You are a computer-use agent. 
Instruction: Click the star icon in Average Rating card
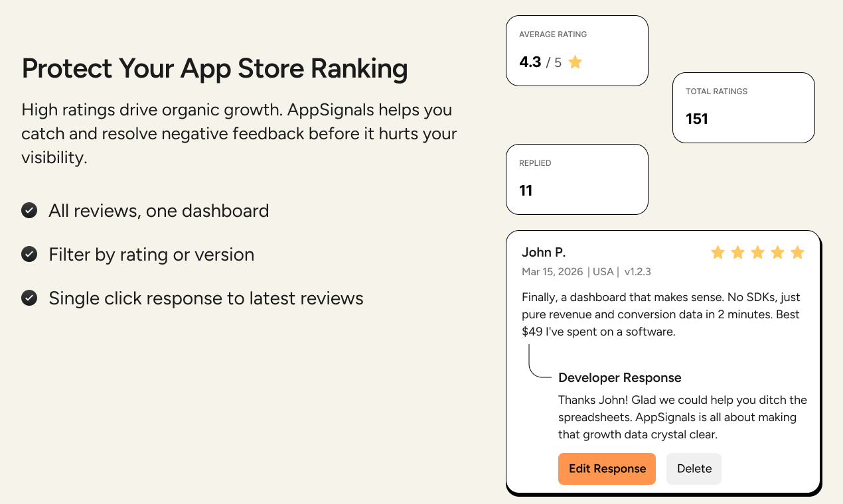coord(575,62)
